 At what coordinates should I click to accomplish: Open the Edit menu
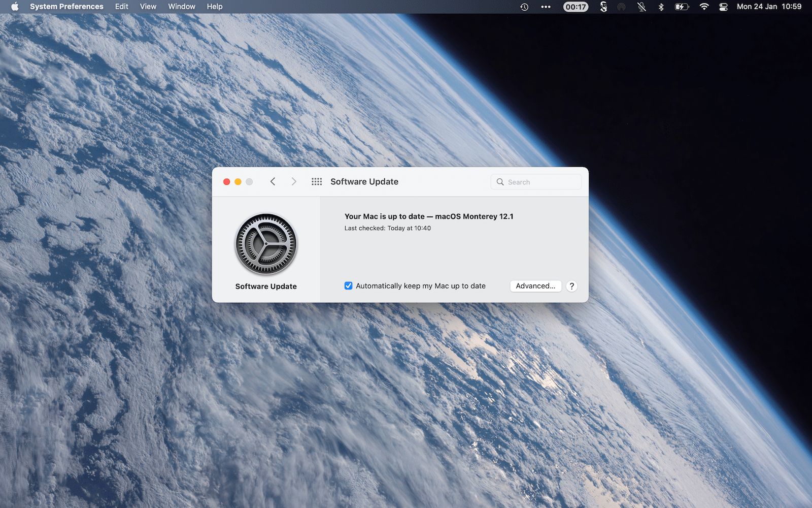click(122, 7)
